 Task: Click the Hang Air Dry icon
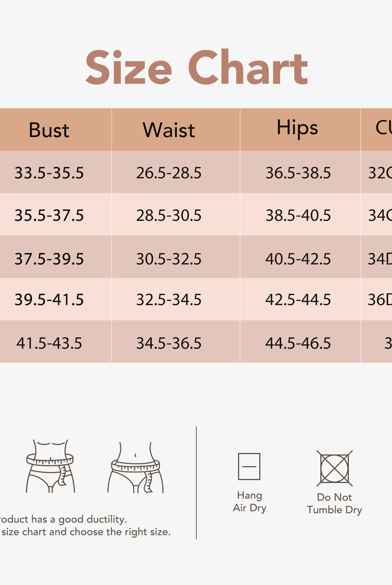pyautogui.click(x=249, y=466)
